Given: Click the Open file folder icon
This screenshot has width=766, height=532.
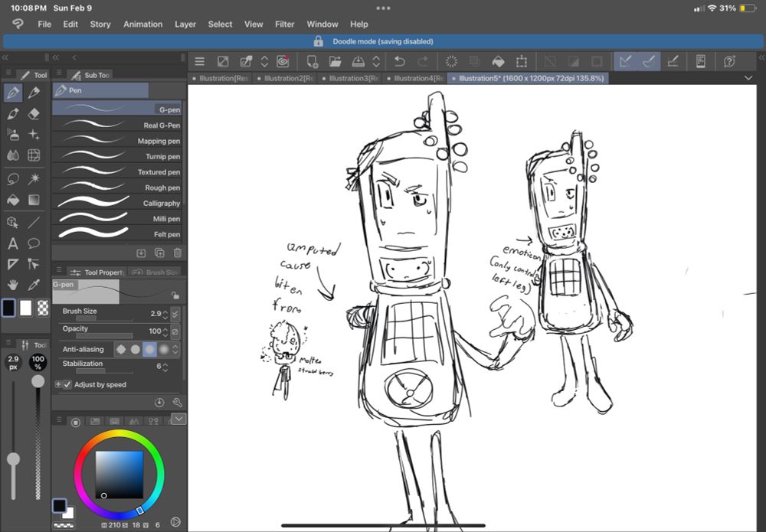Looking at the screenshot, I should click(335, 61).
